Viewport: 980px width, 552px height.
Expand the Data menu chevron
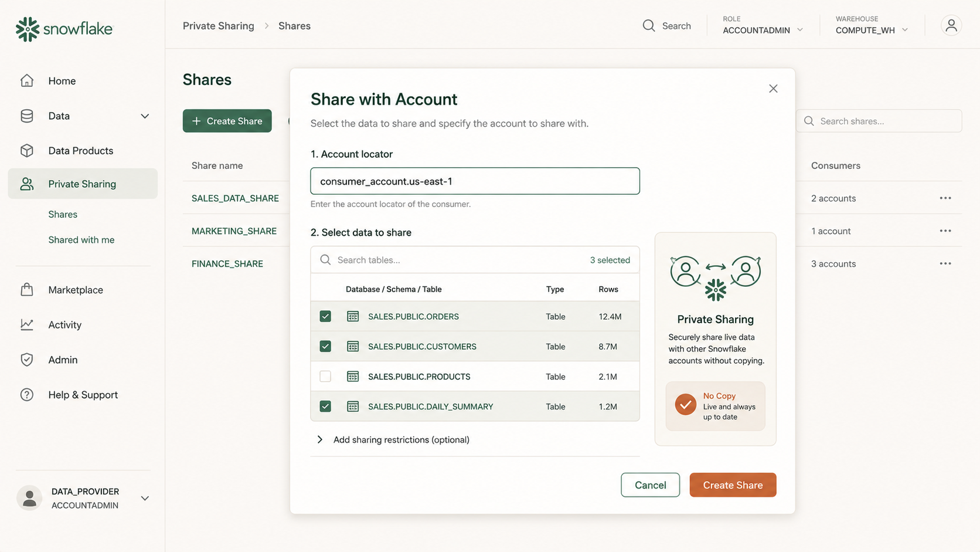[x=145, y=116]
